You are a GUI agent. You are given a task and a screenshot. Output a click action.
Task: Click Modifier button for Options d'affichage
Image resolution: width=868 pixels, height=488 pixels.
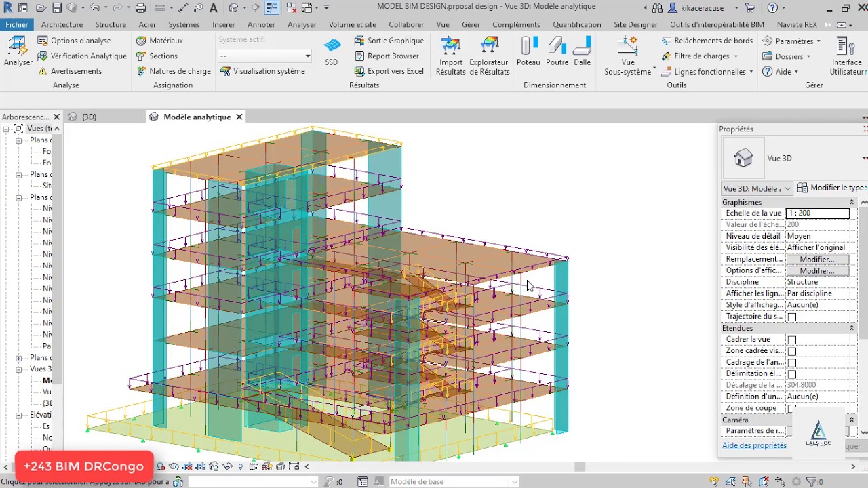pos(816,270)
